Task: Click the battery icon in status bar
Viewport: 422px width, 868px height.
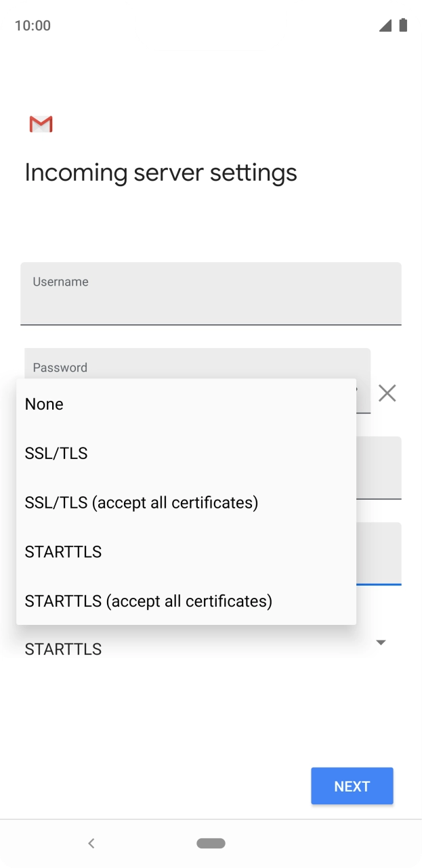Action: 404,25
